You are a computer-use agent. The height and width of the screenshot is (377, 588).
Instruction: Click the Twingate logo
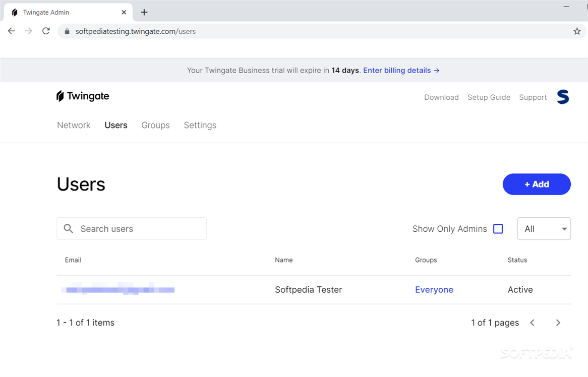[83, 96]
